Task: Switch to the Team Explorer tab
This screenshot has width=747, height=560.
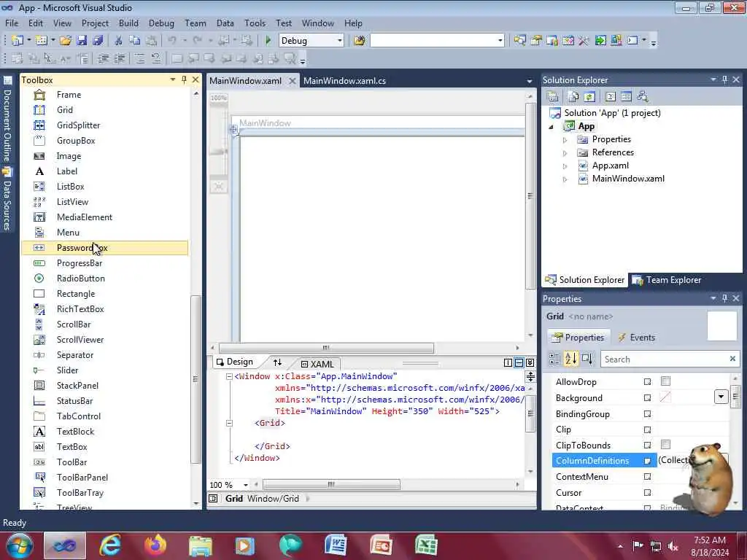Action: (667, 280)
